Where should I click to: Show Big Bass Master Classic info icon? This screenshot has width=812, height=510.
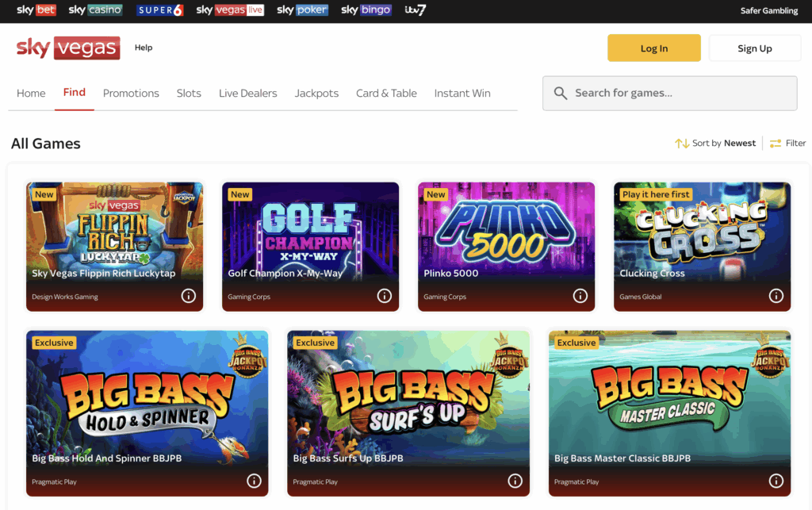(x=776, y=481)
